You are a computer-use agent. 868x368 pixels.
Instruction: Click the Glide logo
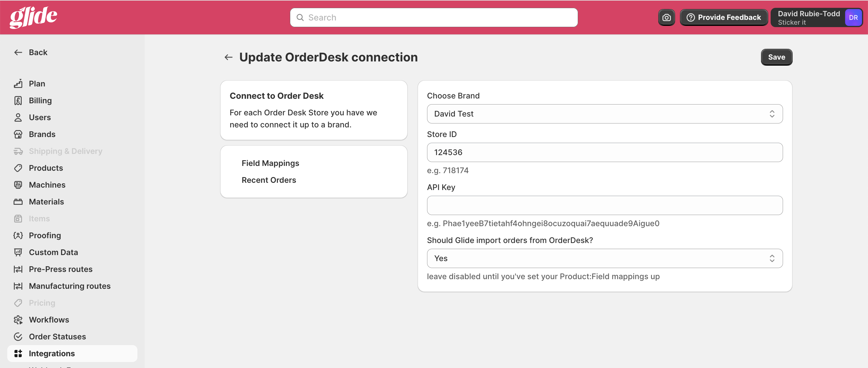click(x=33, y=17)
